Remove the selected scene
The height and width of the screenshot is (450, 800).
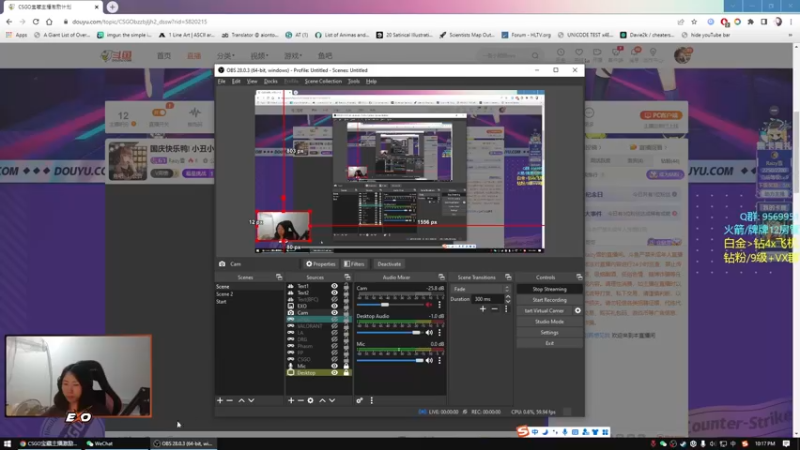tap(230, 401)
